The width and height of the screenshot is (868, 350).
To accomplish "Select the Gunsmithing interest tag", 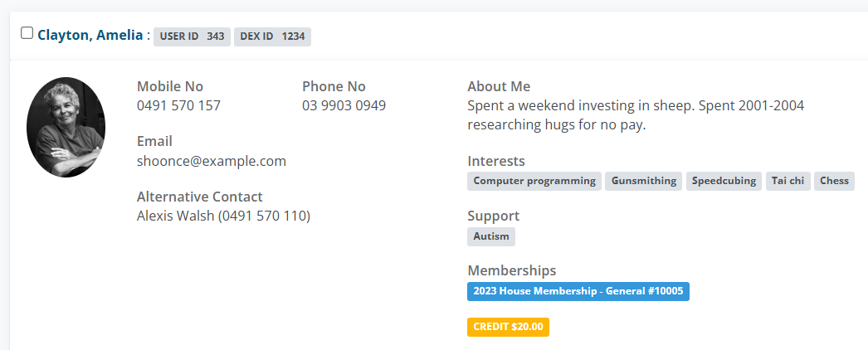I will pos(644,181).
